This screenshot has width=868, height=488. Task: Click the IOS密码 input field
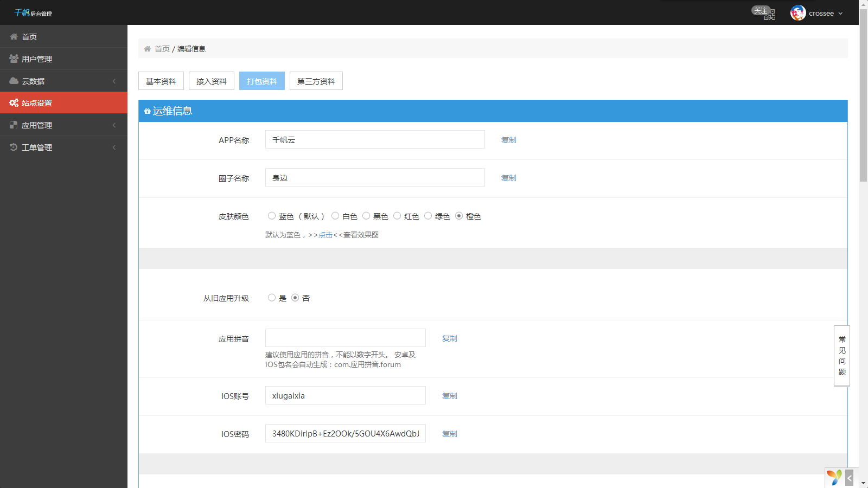tap(346, 433)
